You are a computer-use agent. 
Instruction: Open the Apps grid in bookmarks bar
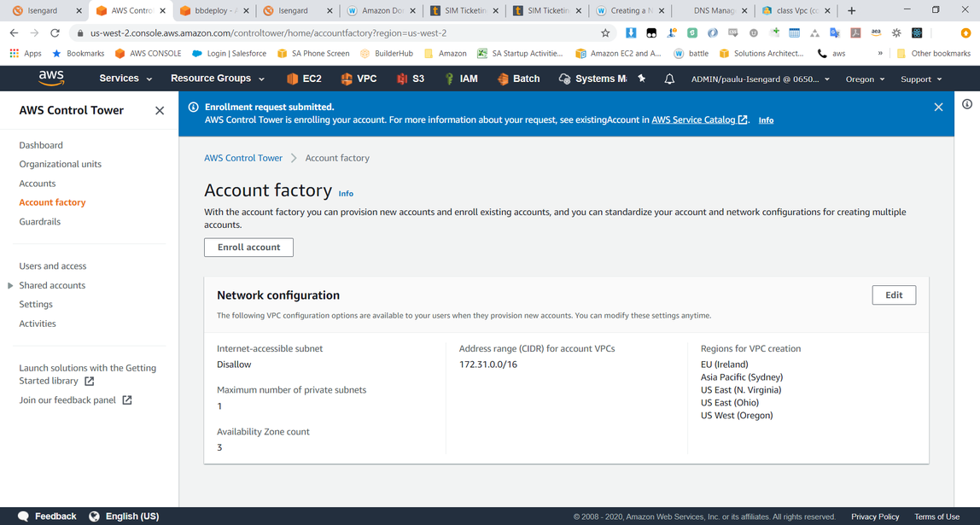(26, 53)
